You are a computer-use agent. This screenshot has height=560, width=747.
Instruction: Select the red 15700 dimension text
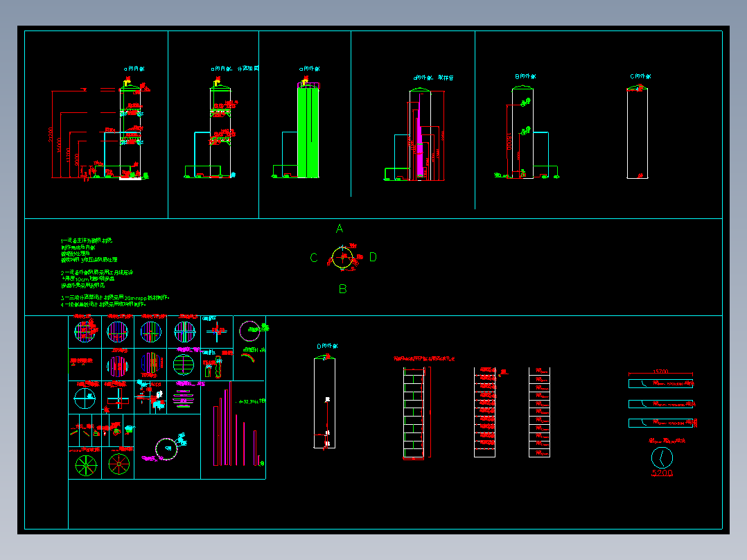click(x=660, y=371)
